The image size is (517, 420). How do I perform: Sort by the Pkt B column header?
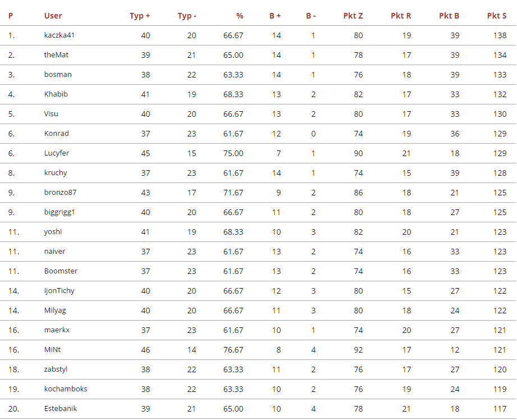(x=449, y=16)
